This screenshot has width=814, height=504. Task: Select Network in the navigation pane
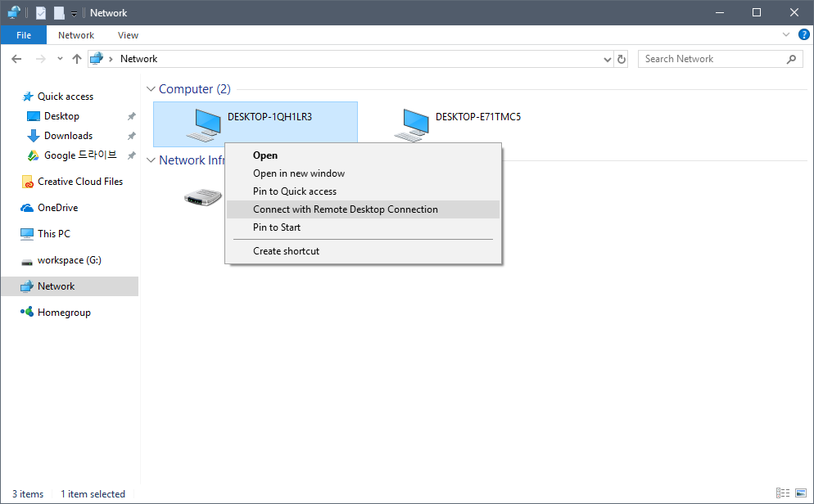pyautogui.click(x=70, y=286)
